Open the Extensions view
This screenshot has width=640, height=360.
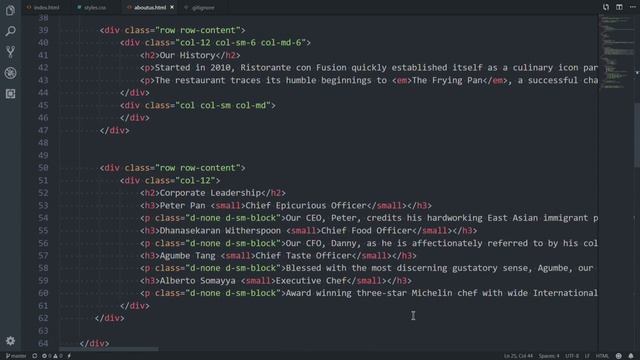(x=11, y=94)
